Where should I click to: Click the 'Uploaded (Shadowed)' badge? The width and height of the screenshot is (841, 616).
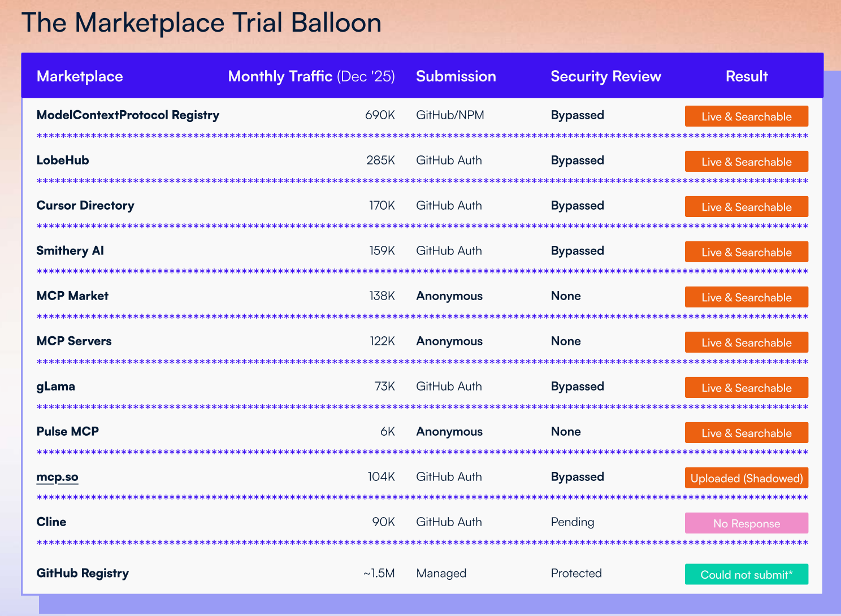[x=746, y=478]
